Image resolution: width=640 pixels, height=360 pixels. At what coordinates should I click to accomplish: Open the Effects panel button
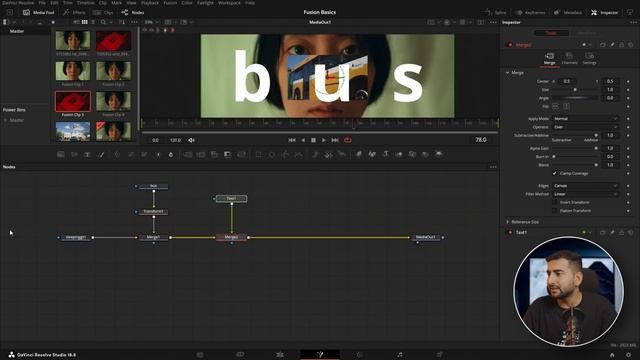(x=74, y=13)
